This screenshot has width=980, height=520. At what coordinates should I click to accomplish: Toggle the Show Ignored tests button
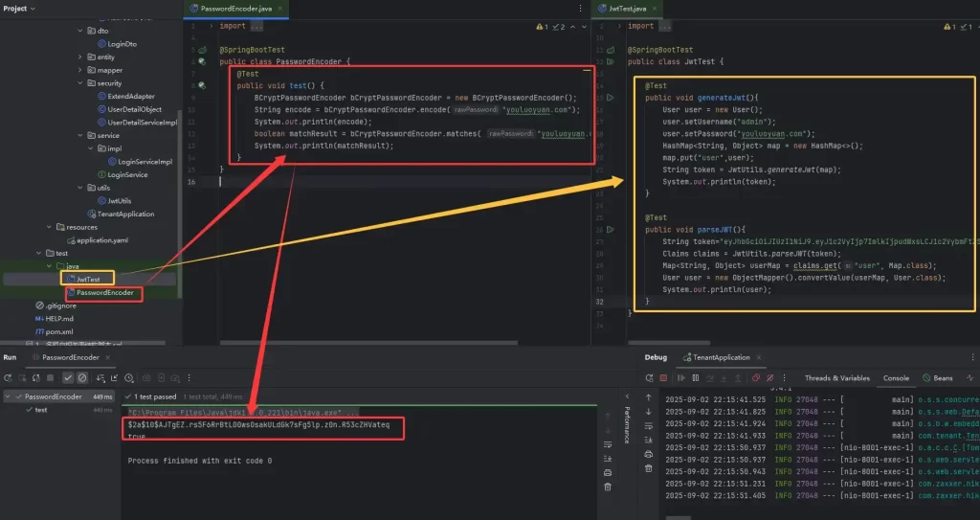[82, 377]
